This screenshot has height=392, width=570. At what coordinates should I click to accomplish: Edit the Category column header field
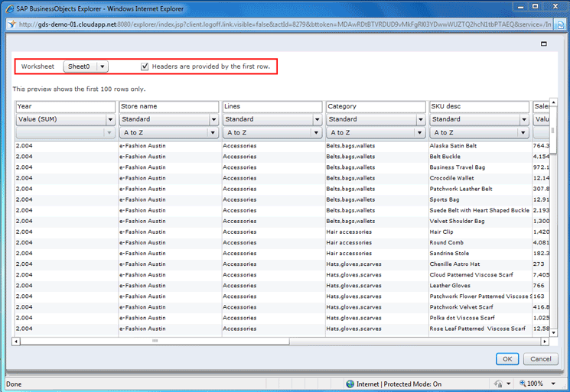click(376, 107)
